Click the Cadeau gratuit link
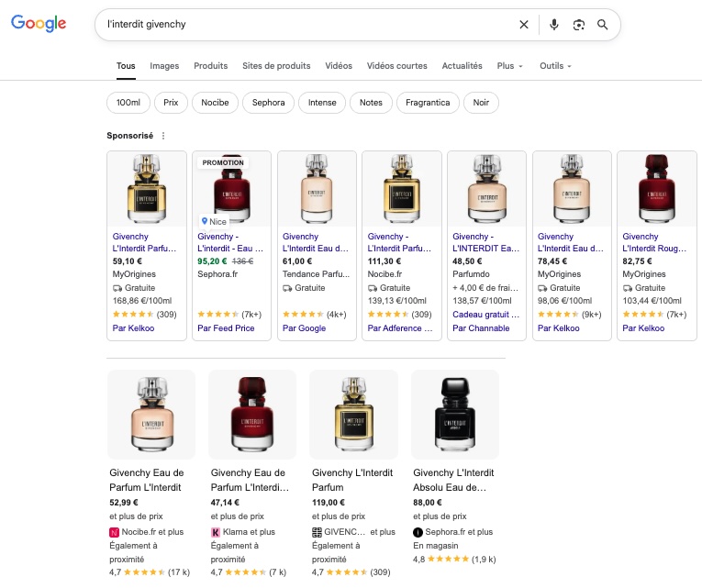Screen dimensions: 702x588 click(x=485, y=315)
